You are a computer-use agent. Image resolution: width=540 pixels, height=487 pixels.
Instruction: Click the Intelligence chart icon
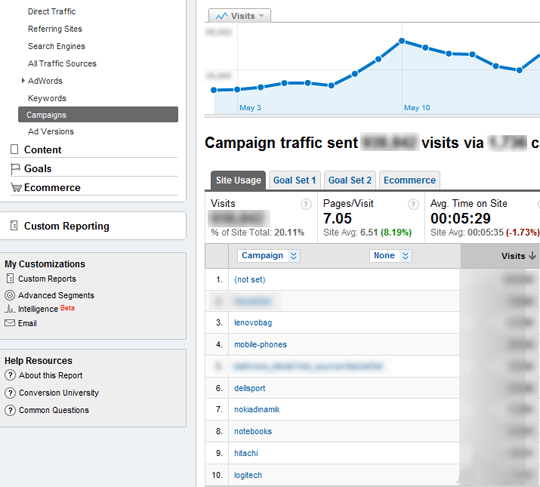(x=10, y=309)
